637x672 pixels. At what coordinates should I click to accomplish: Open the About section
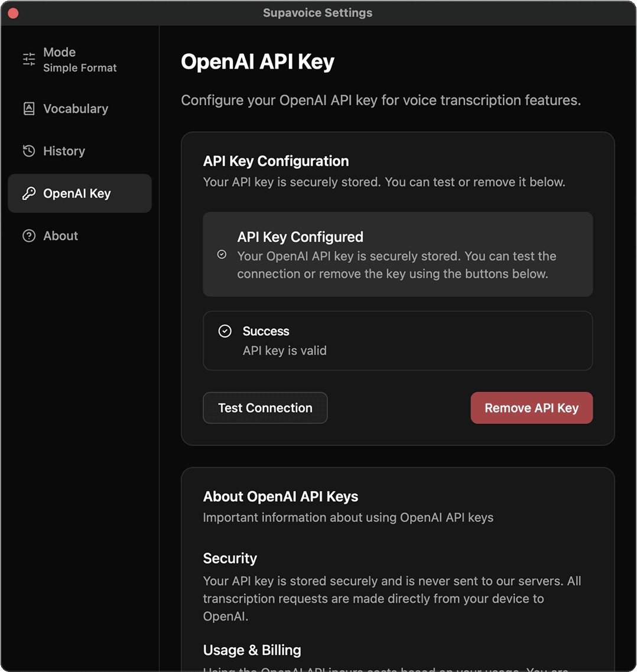pyautogui.click(x=80, y=236)
